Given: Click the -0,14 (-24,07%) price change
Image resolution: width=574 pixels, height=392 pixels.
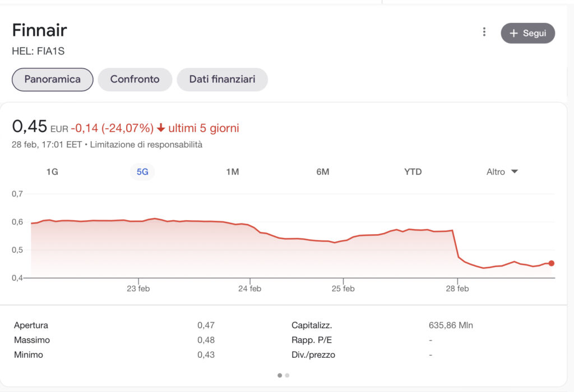Looking at the screenshot, I should [x=112, y=128].
